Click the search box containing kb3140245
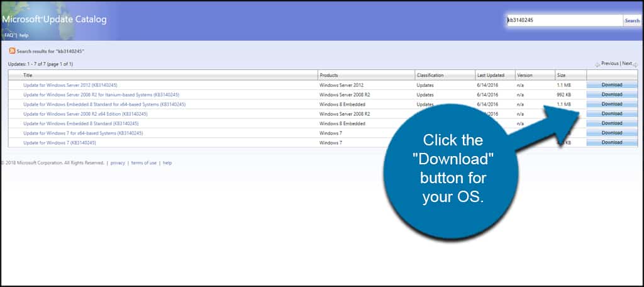Image resolution: width=644 pixels, height=287 pixels. pyautogui.click(x=565, y=20)
